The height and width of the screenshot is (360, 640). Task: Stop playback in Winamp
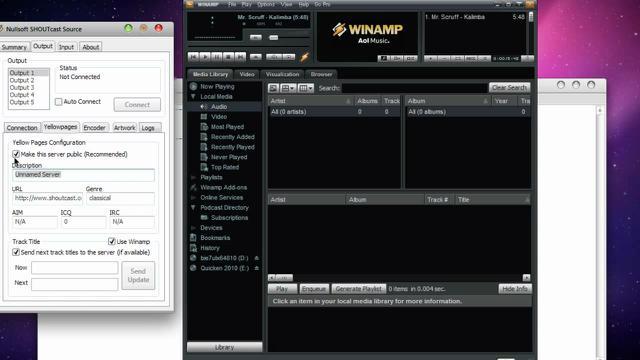click(x=229, y=57)
